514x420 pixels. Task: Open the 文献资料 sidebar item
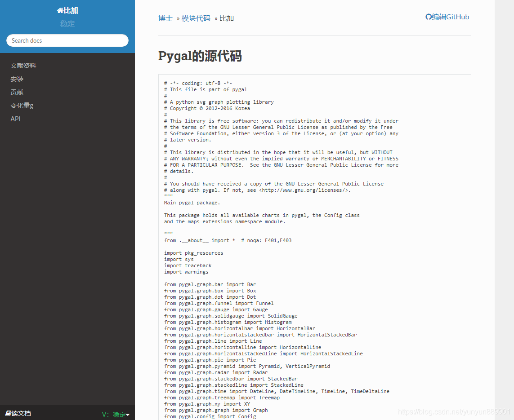click(23, 66)
